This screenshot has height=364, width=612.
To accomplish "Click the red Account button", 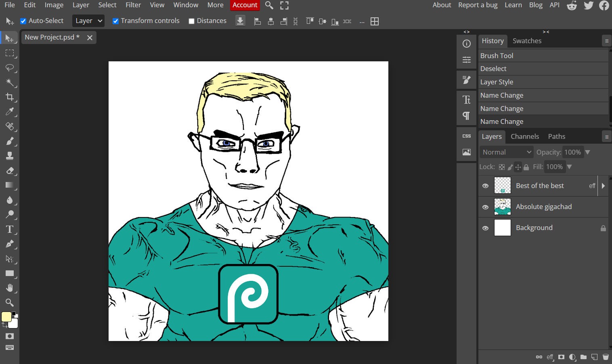I will (245, 5).
